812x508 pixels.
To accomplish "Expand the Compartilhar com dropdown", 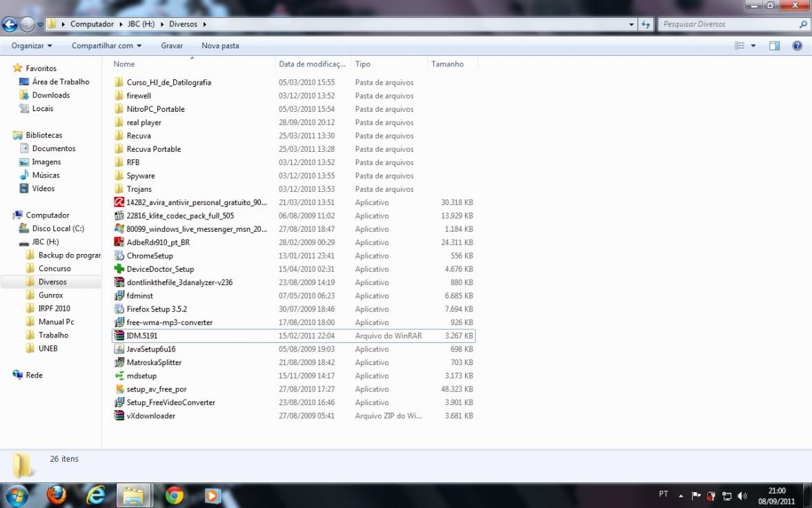I will (106, 46).
